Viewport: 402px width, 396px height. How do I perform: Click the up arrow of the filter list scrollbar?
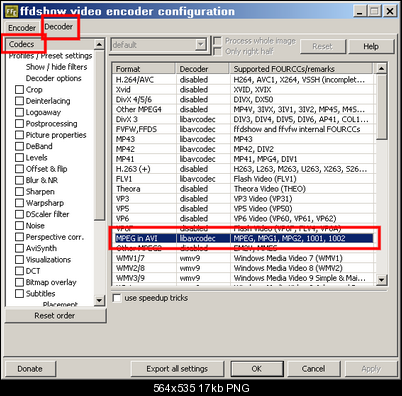(x=99, y=44)
